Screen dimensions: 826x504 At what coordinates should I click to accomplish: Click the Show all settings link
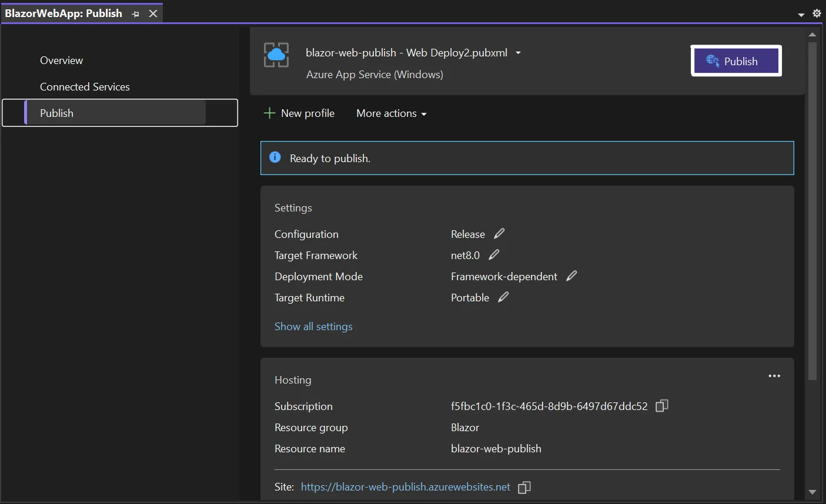click(313, 327)
